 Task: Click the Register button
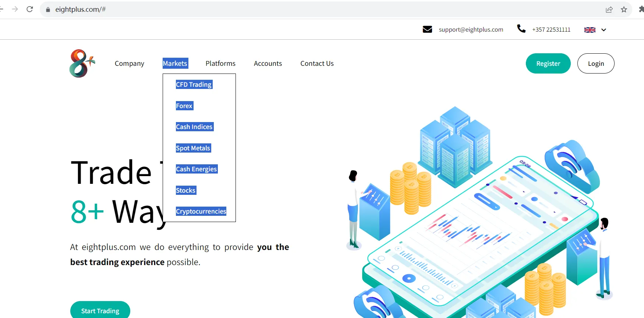point(548,63)
